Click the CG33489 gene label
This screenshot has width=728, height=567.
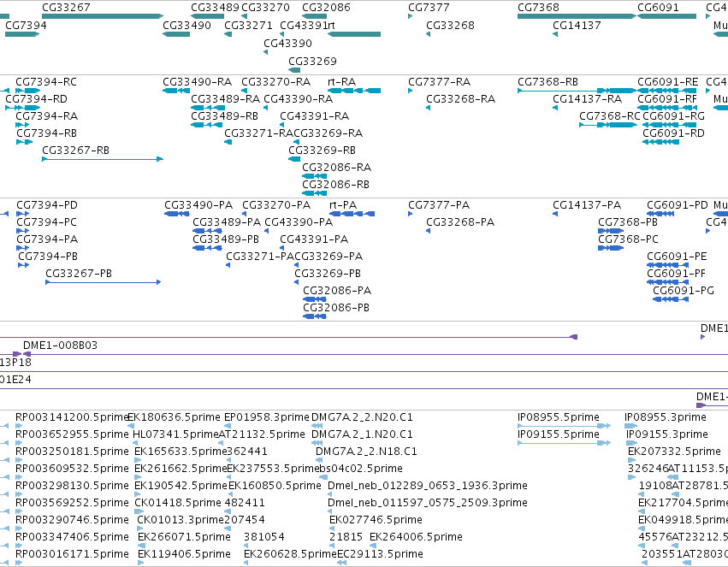point(215,8)
